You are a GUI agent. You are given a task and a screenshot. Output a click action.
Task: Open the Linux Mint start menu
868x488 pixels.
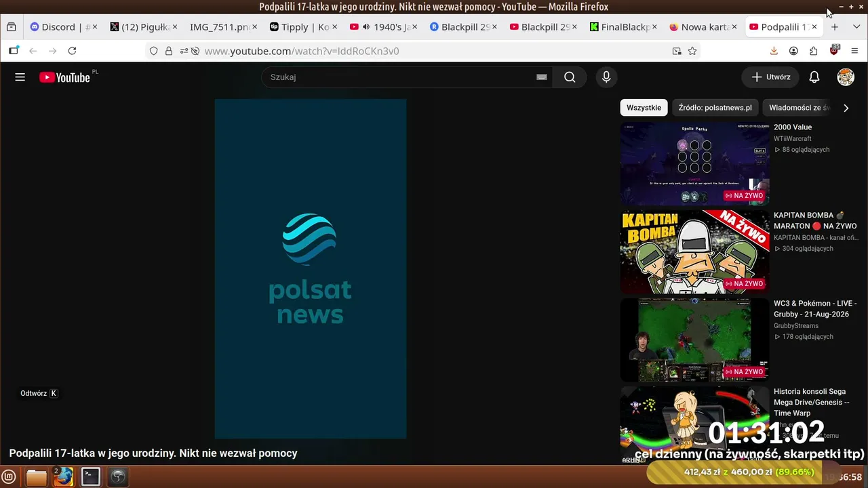pyautogui.click(x=9, y=477)
